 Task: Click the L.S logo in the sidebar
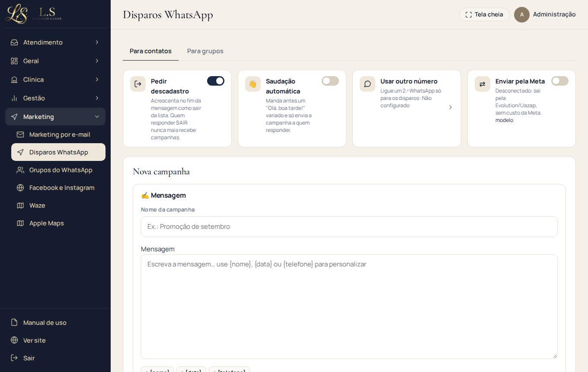point(34,14)
